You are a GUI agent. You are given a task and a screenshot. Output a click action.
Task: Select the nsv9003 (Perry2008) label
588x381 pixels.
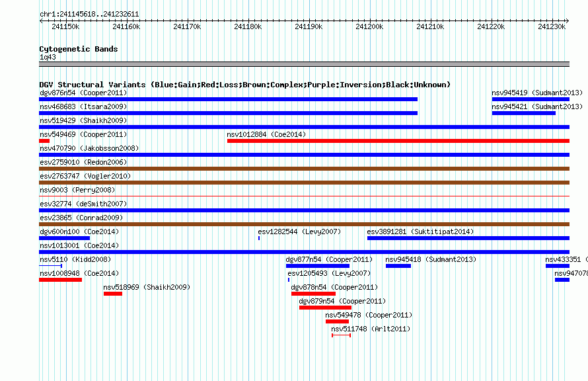click(77, 190)
